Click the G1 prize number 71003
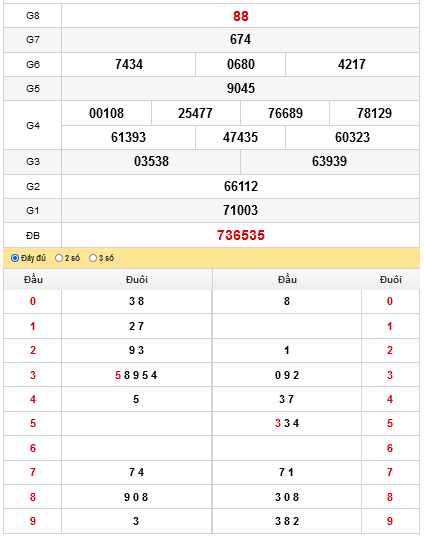This screenshot has width=424, height=537. (240, 210)
